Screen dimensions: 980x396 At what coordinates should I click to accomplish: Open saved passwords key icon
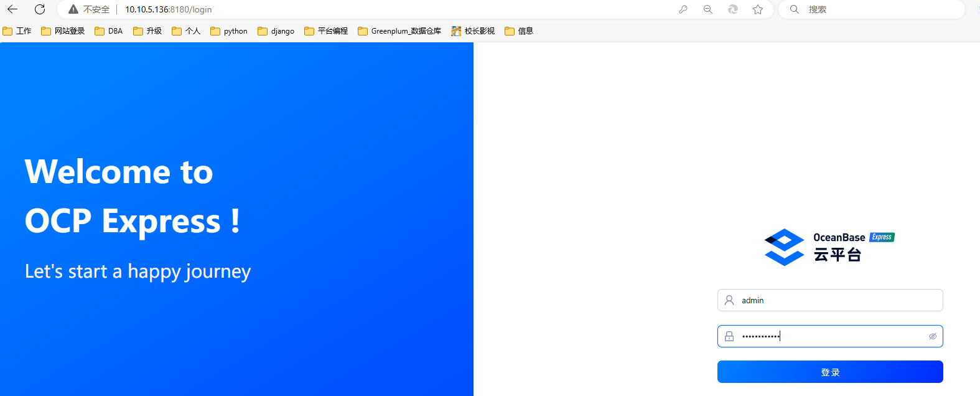[683, 9]
